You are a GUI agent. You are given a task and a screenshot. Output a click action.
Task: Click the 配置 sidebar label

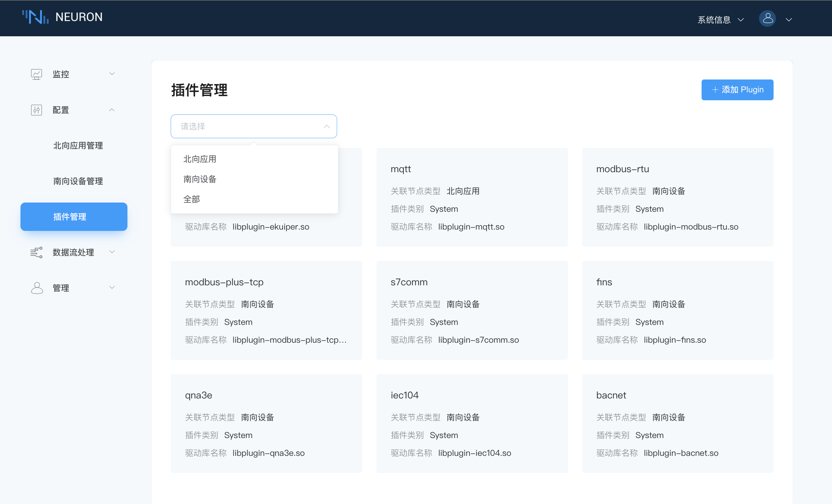click(x=61, y=110)
